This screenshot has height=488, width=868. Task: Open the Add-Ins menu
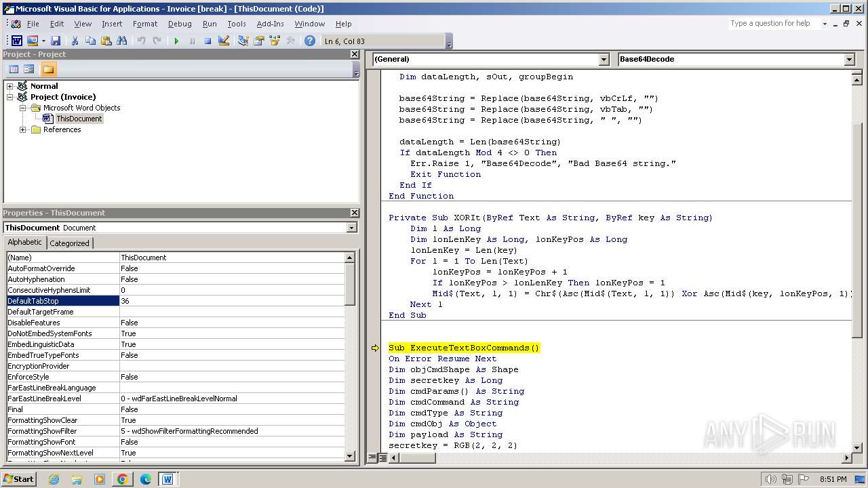tap(270, 24)
